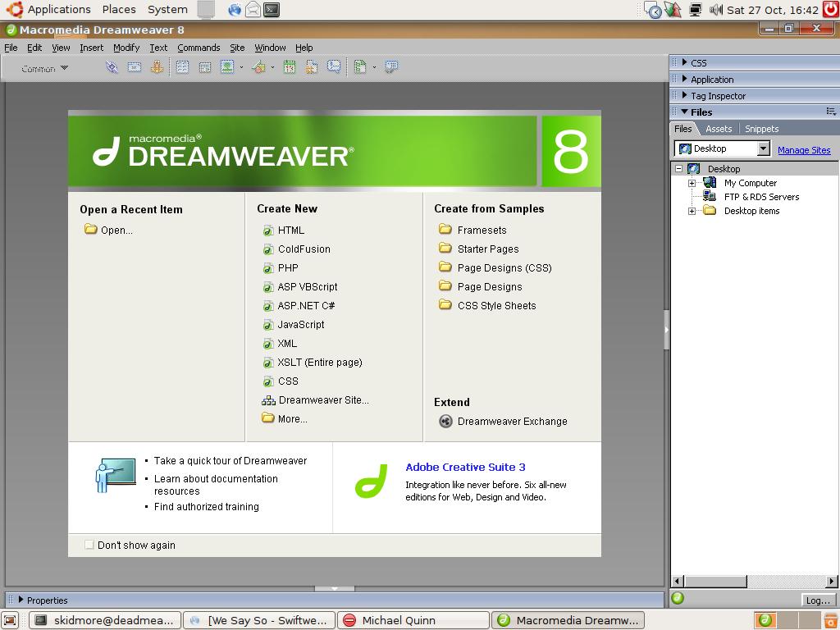
Task: Click the Templates icon in Insert bar
Action: coord(360,67)
